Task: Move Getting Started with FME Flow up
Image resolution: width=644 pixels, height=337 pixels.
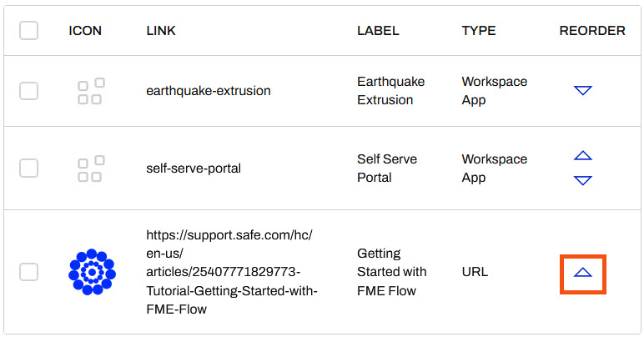Action: [583, 273]
